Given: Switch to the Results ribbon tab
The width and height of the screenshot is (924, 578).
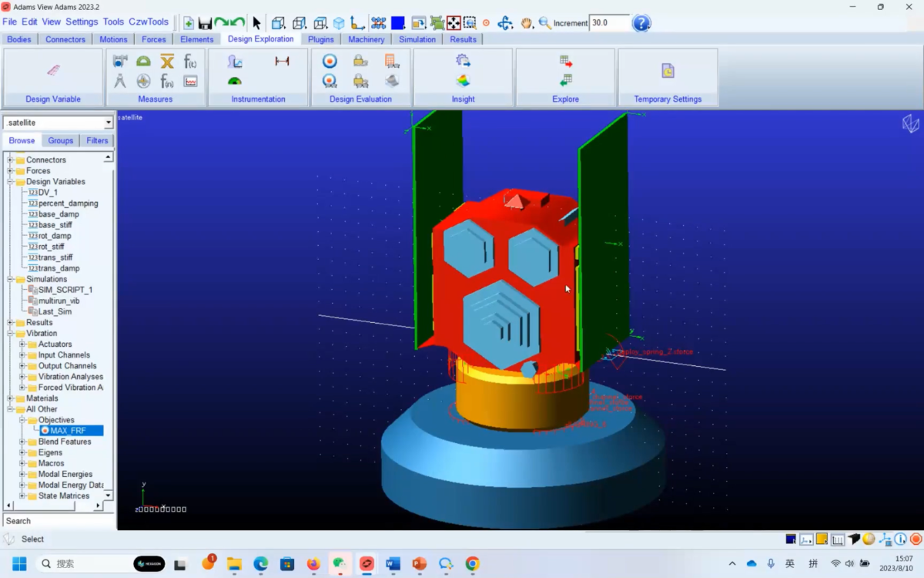Looking at the screenshot, I should [x=464, y=39].
